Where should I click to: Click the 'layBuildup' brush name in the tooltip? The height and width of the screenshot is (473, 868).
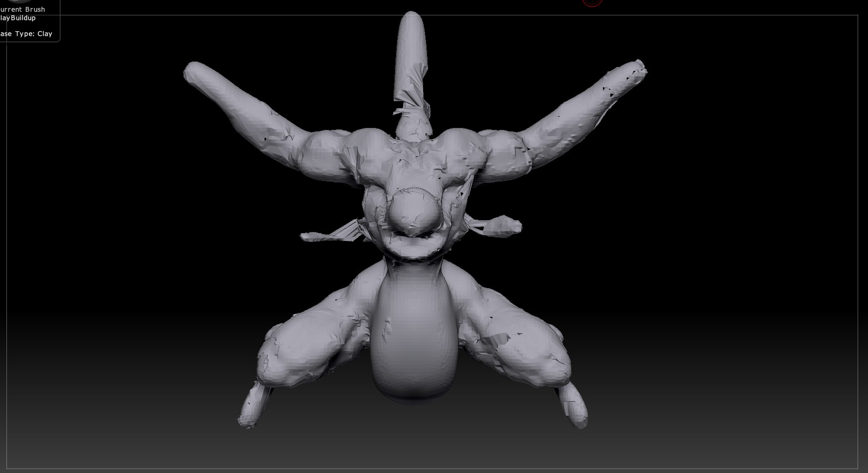tap(18, 18)
